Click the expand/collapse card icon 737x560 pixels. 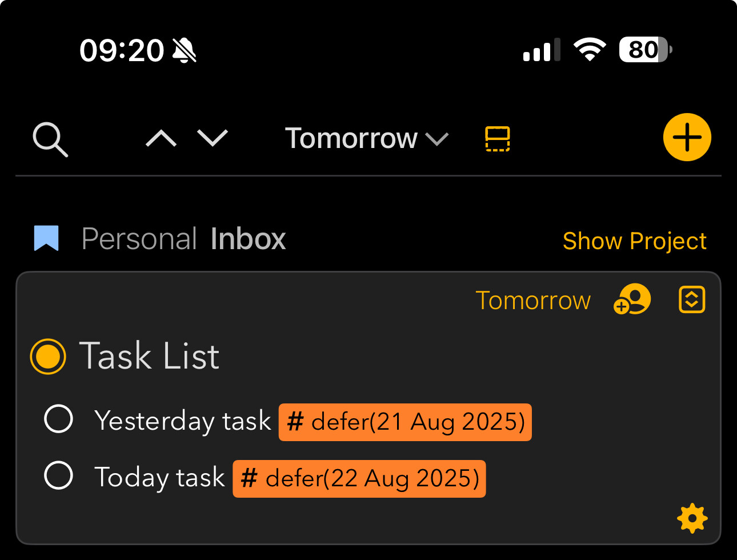pyautogui.click(x=692, y=299)
